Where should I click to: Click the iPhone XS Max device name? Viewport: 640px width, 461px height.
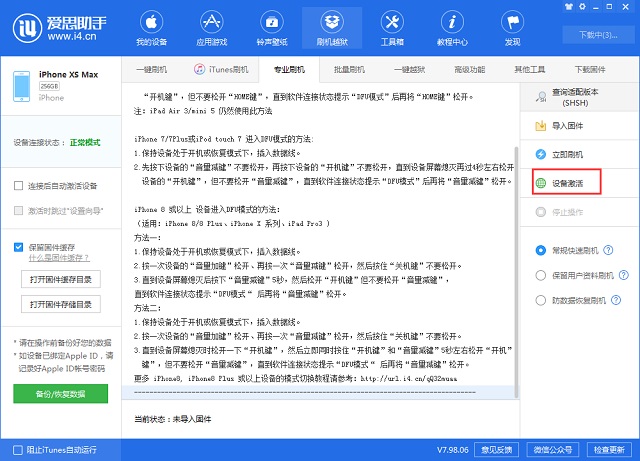pos(69,74)
